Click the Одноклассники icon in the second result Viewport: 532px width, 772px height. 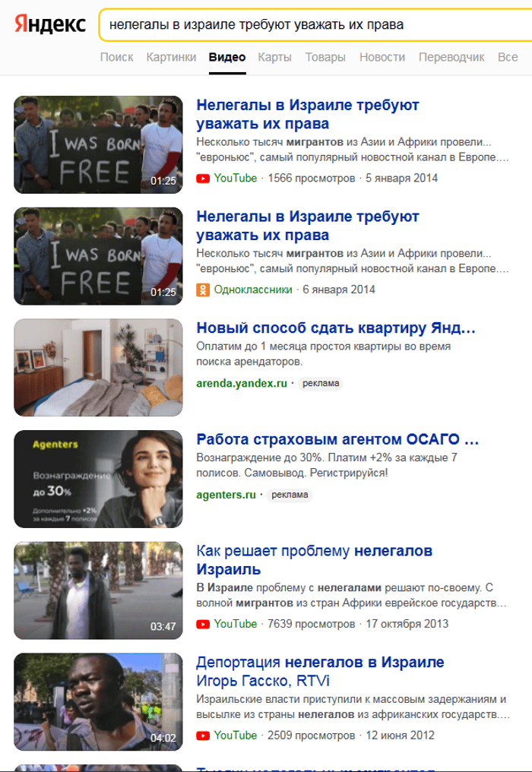click(x=203, y=289)
